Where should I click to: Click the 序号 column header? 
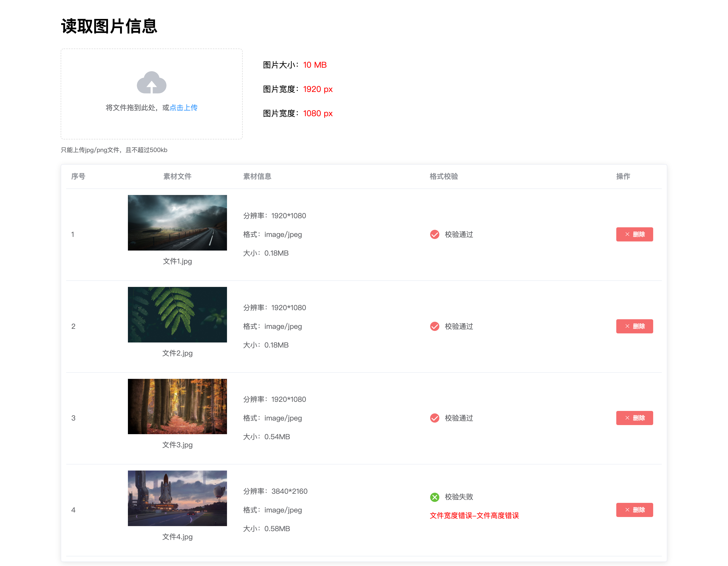pos(78,176)
